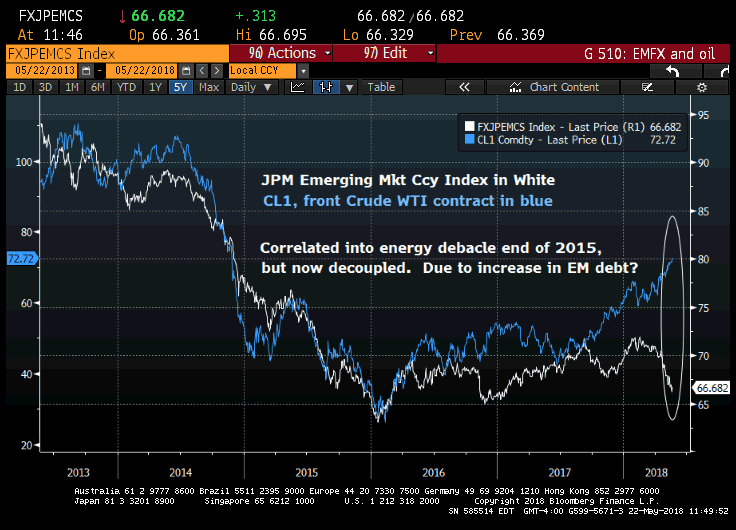Expand the chart type dropdown arrow
The width and height of the screenshot is (736, 530).
click(x=349, y=87)
